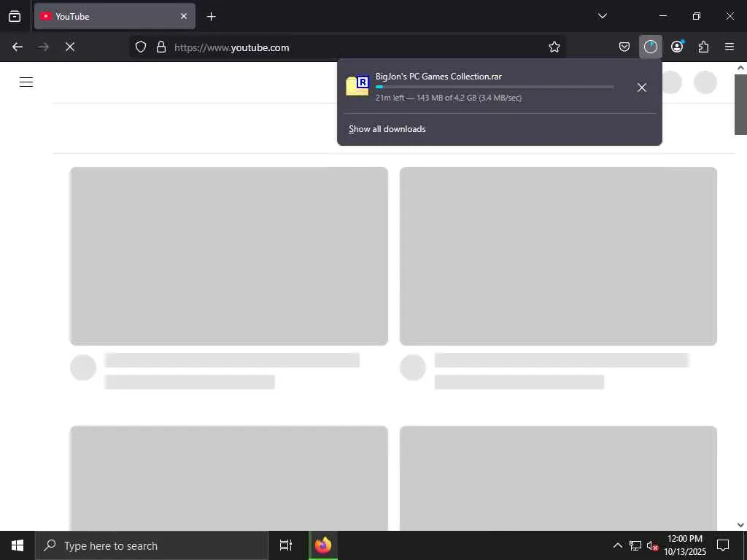
Task: Click the Firefox taskbar icon
Action: (x=323, y=545)
